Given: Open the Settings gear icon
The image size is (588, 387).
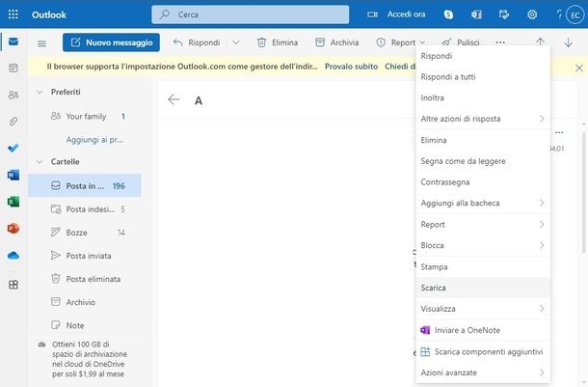Looking at the screenshot, I should (531, 14).
